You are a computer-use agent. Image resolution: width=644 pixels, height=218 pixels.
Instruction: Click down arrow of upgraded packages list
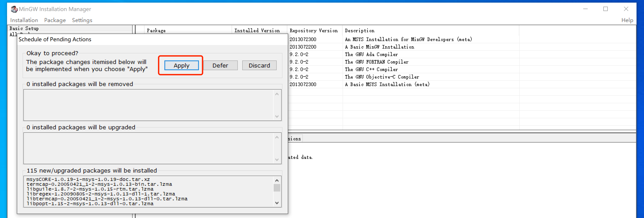point(277,160)
